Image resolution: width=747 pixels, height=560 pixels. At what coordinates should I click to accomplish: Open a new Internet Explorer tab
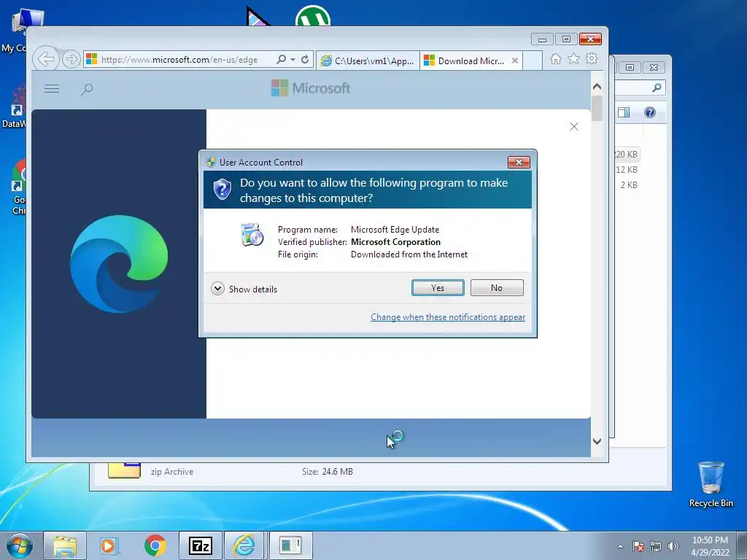click(x=533, y=61)
